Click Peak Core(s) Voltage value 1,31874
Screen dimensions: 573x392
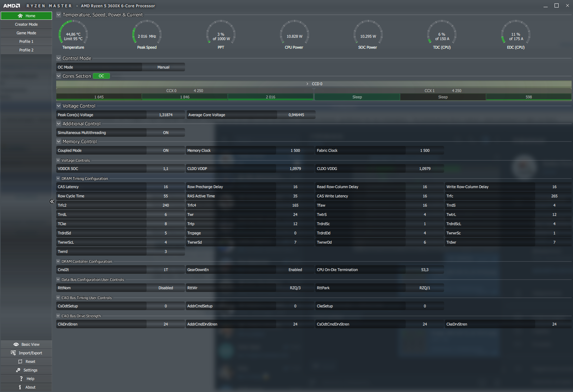(166, 115)
